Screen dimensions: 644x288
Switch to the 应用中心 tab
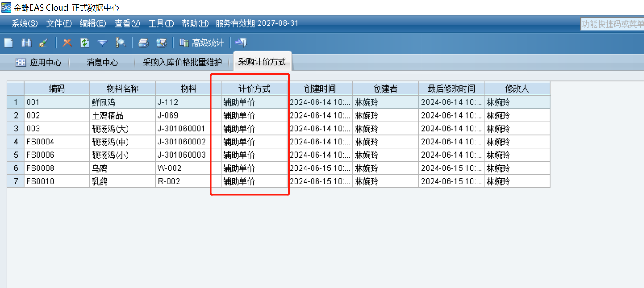coord(39,62)
